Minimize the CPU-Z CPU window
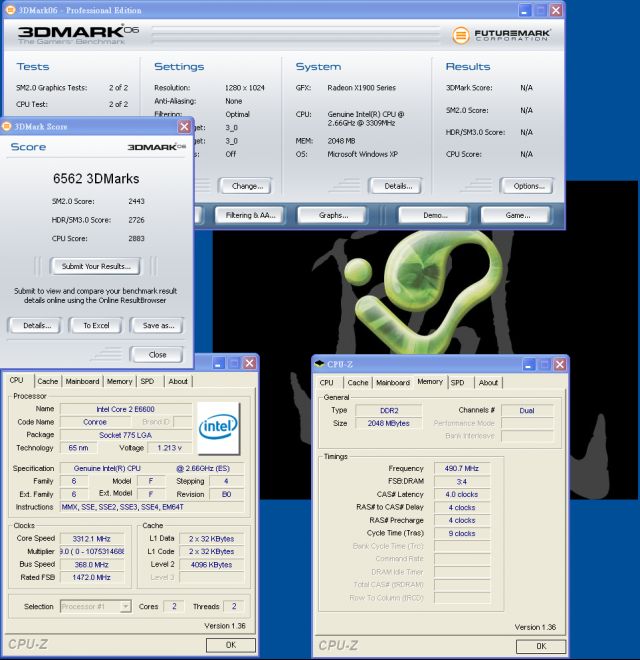Screen dimensions: 640x660 218,363
